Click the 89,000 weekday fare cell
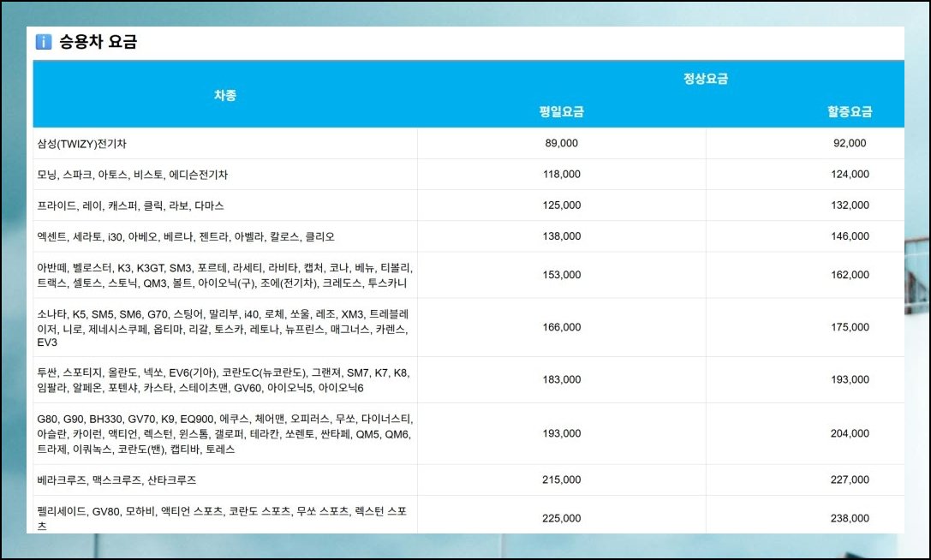 tap(561, 143)
